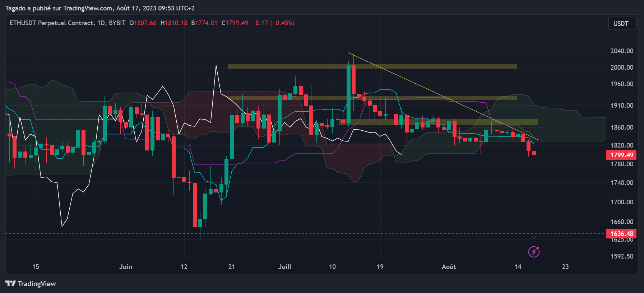Click the Août label on time axis

coord(449,267)
